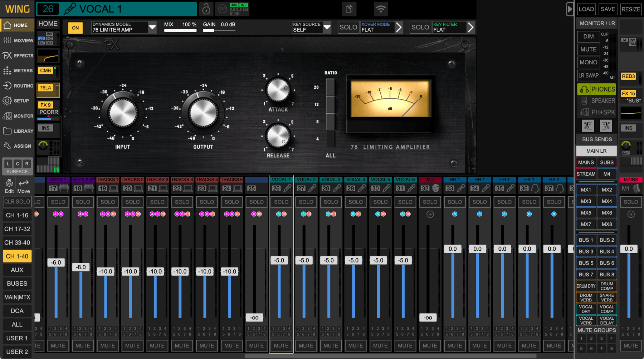Expand the Key Filter arrow
The image size is (644, 359).
[470, 27]
